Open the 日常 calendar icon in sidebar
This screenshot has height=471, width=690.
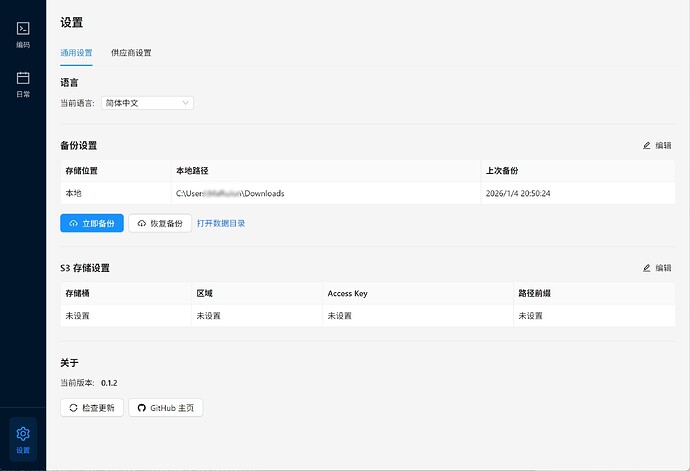(x=23, y=78)
